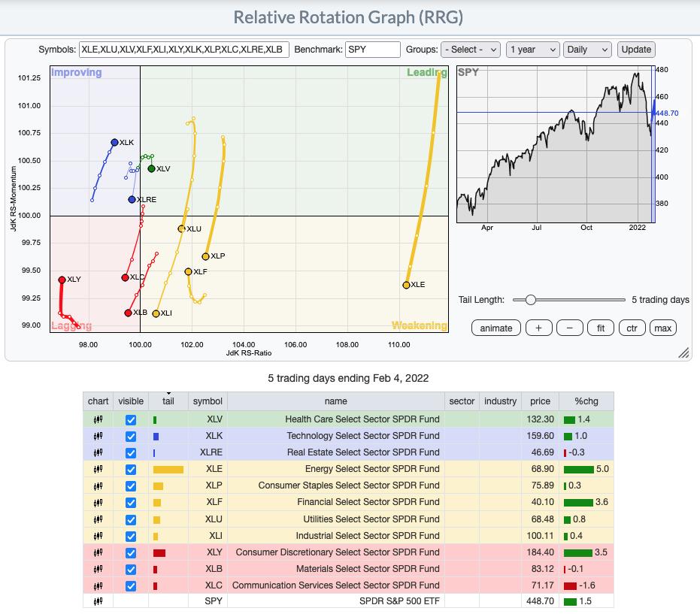
Task: Click the fit button
Action: coord(601,328)
